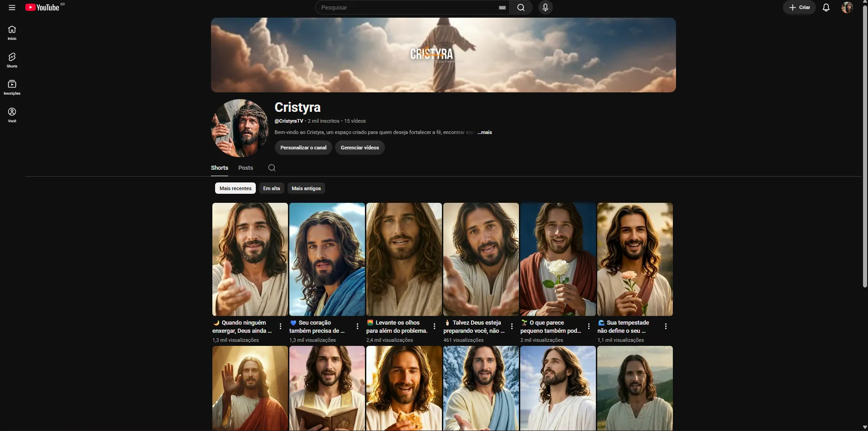Play the 'Quando ninguém enxergar' short thumbnail

tap(250, 259)
